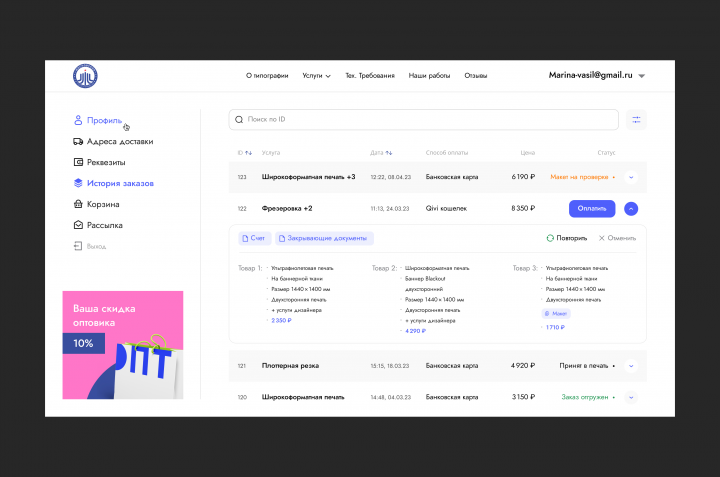Focus the Поиск по ID field
Screen dimensions: 720x477
[423, 120]
